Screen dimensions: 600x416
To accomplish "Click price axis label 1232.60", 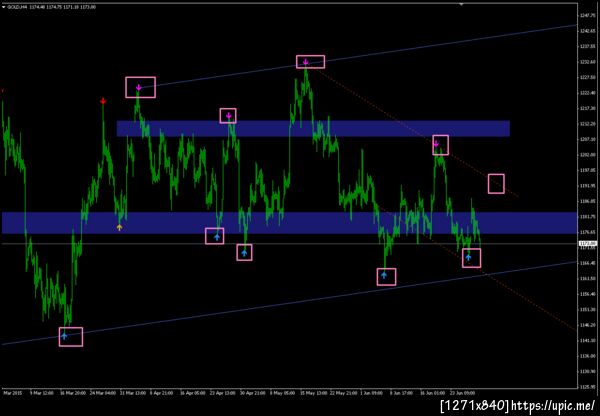I will 587,62.
